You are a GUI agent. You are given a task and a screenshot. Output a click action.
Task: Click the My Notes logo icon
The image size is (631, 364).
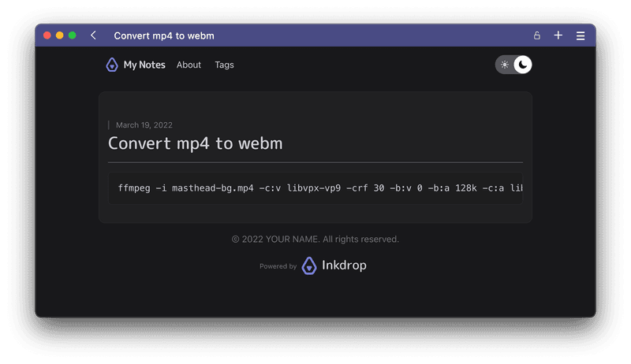112,65
